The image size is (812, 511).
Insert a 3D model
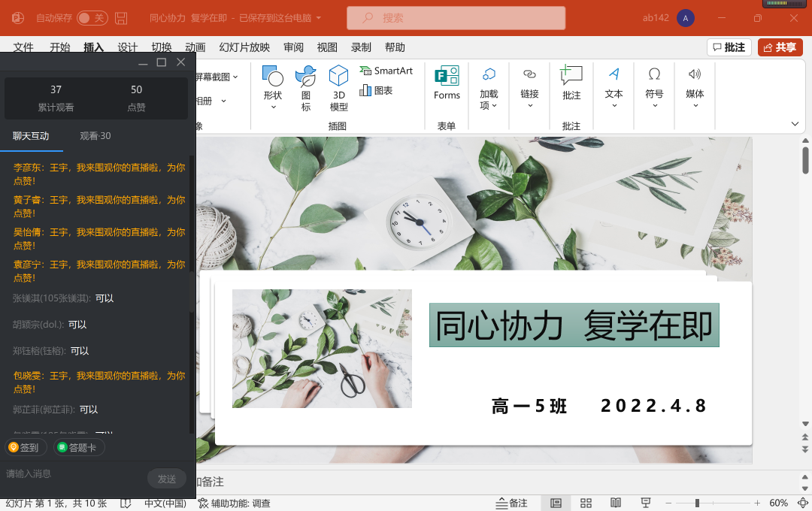click(338, 88)
